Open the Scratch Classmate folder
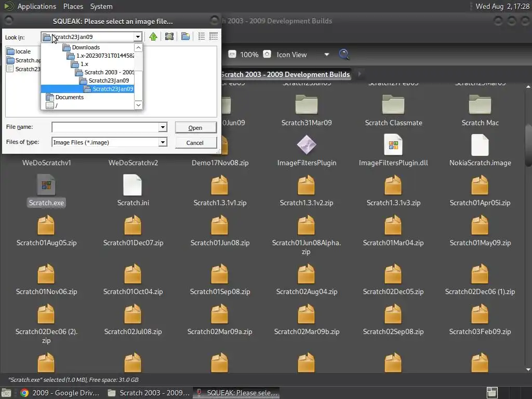The image size is (532, 399). point(394,111)
